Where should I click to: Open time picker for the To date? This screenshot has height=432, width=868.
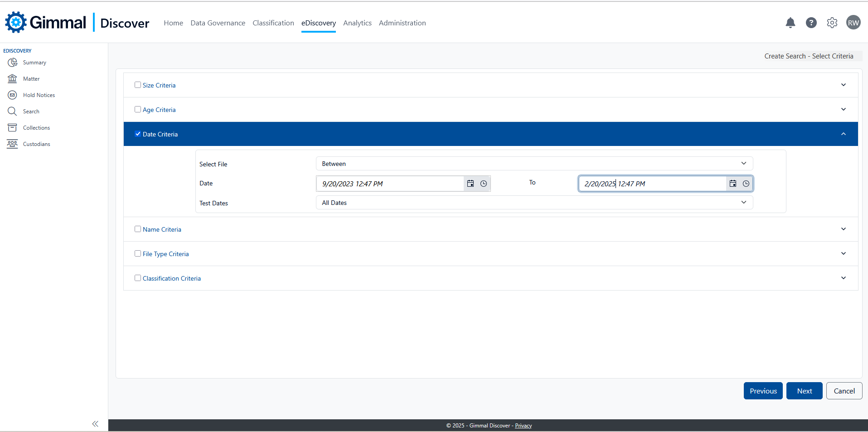click(x=746, y=184)
